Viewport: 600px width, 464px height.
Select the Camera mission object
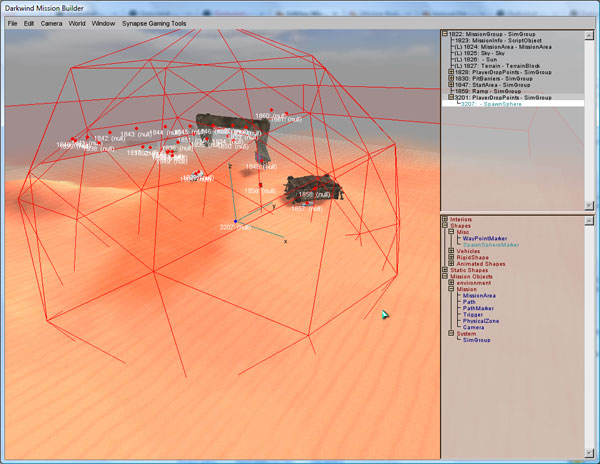[x=474, y=327]
